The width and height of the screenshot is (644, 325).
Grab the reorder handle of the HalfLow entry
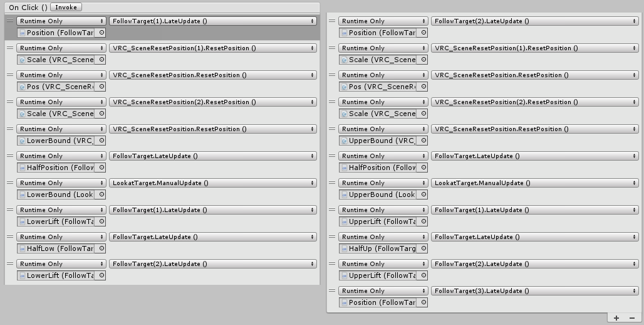coord(10,237)
